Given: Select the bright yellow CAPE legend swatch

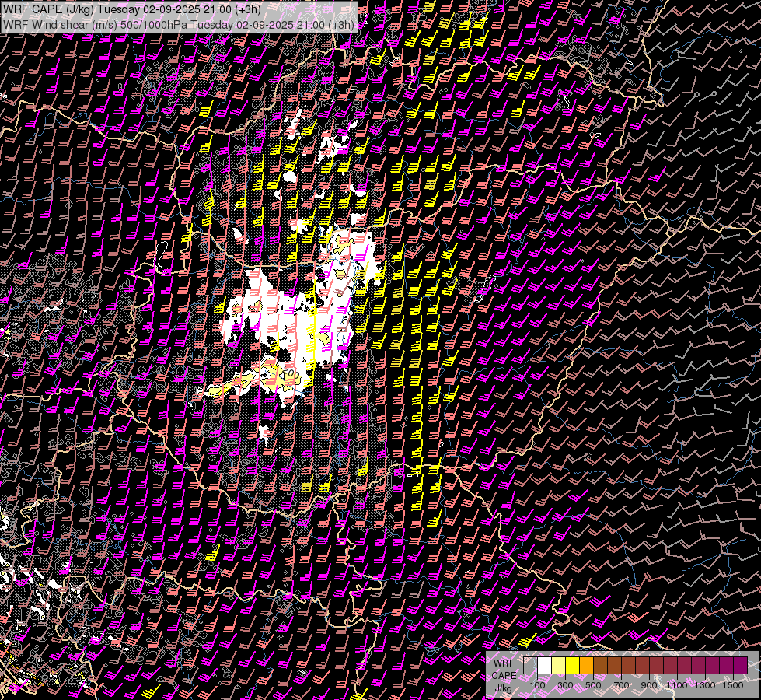Looking at the screenshot, I should (x=573, y=666).
